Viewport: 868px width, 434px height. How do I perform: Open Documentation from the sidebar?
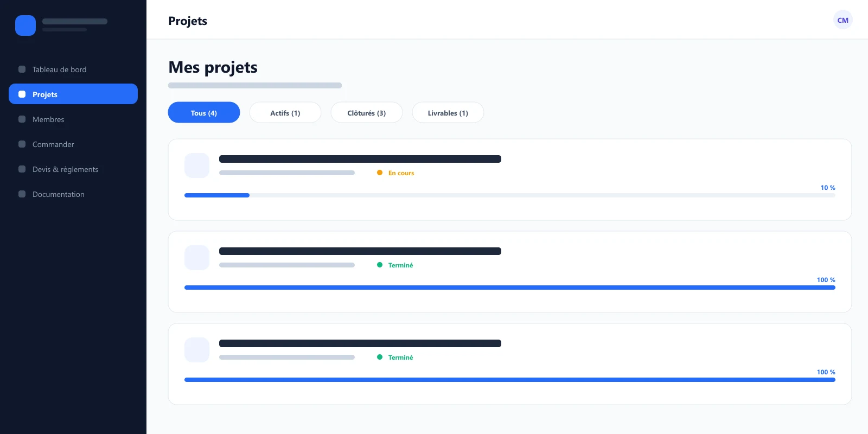(73, 194)
